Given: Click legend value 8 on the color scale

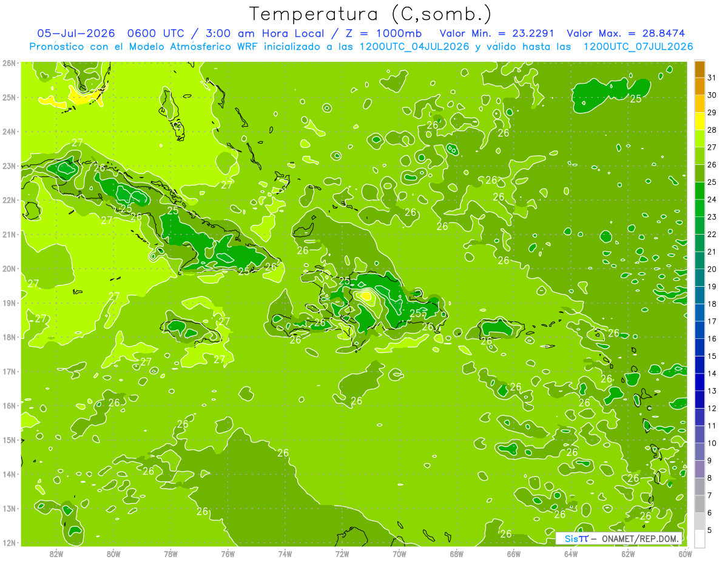Looking at the screenshot, I should pyautogui.click(x=710, y=478).
